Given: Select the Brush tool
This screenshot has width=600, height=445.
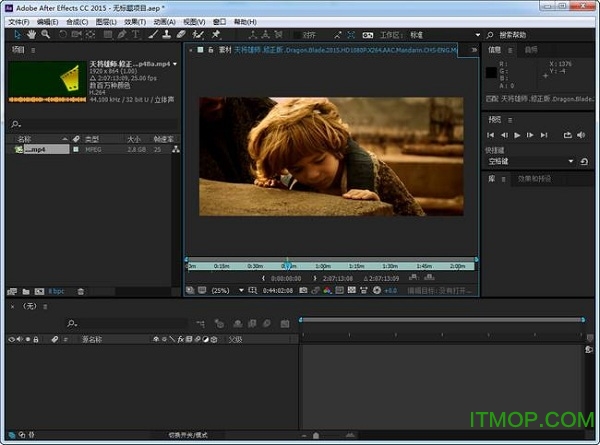Looking at the screenshot, I should pyautogui.click(x=153, y=35).
